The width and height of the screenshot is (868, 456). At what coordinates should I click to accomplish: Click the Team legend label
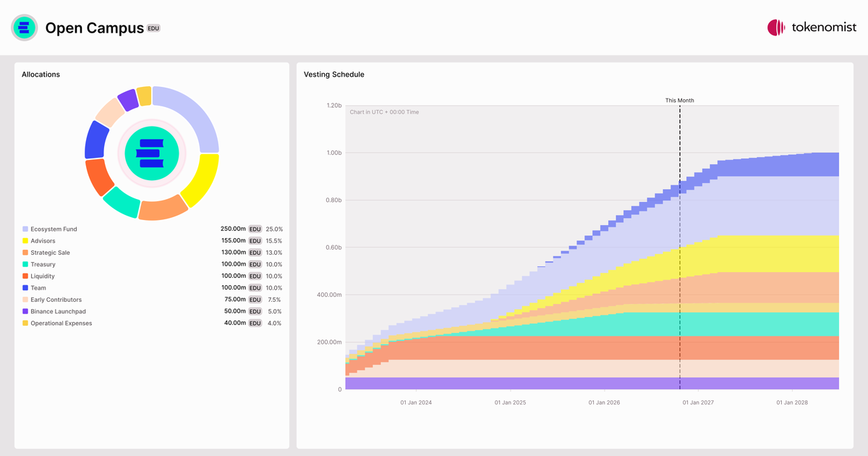click(x=38, y=288)
